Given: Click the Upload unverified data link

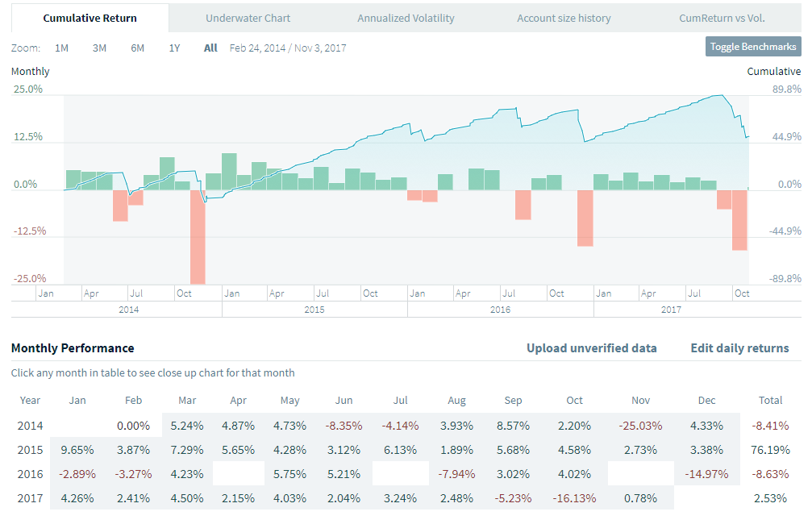Looking at the screenshot, I should (x=591, y=348).
